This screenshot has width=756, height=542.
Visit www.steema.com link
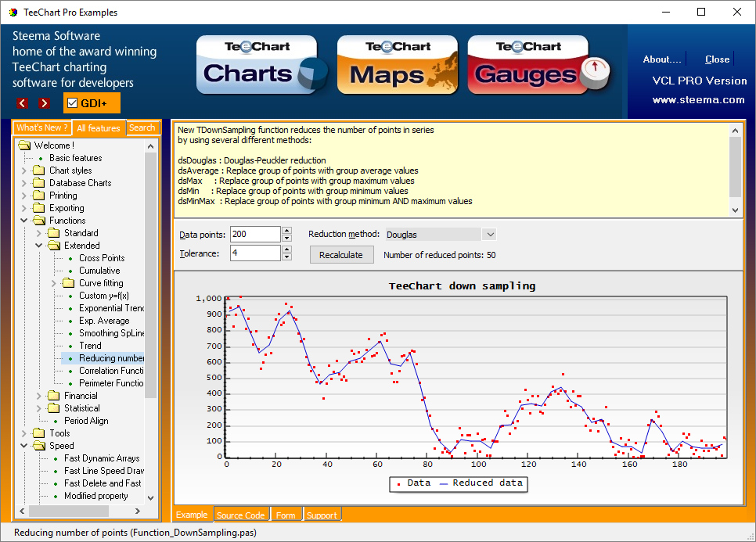(x=698, y=100)
